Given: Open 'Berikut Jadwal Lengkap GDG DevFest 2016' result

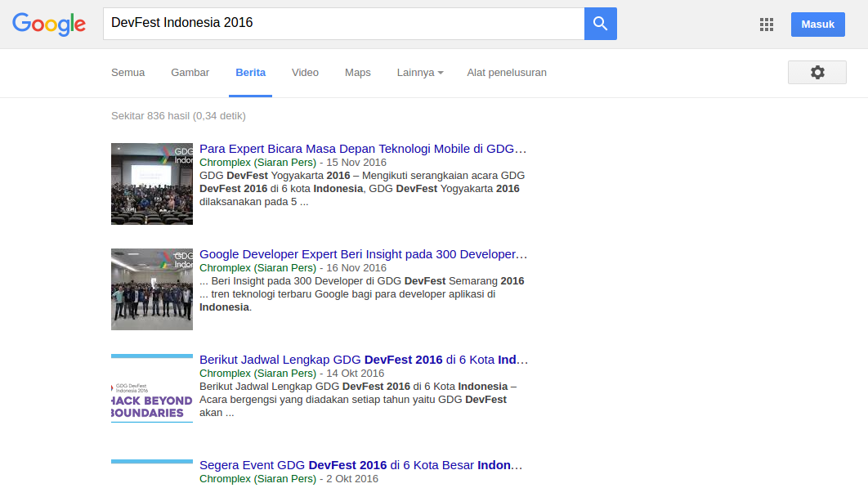Looking at the screenshot, I should tap(364, 360).
